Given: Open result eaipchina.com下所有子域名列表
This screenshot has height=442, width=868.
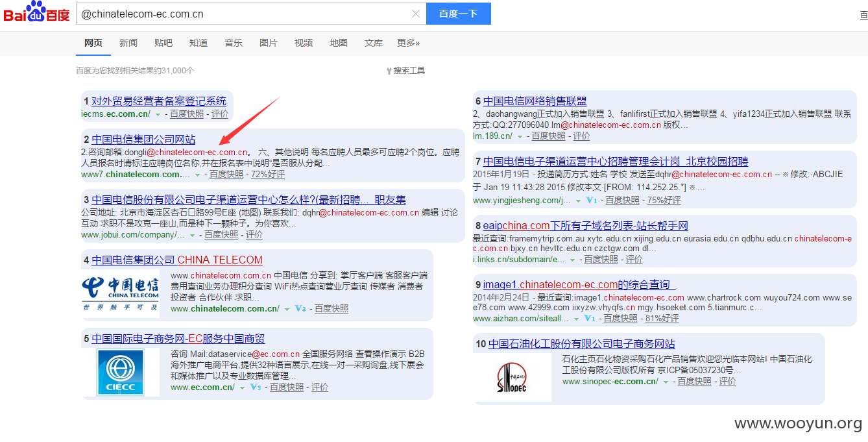Looking at the screenshot, I should coord(586,226).
